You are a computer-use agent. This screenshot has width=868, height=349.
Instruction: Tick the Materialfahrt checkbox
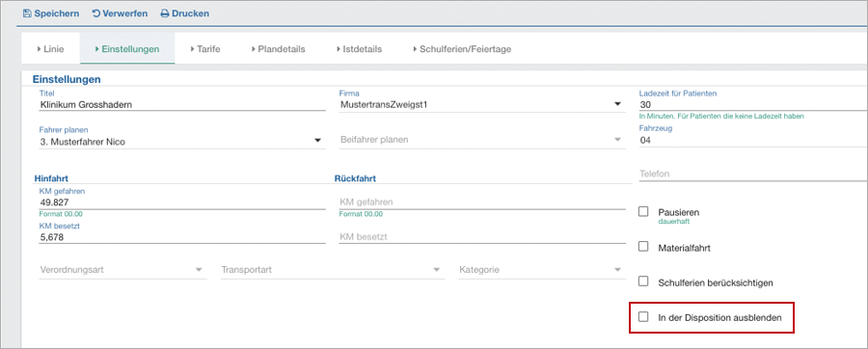click(643, 247)
